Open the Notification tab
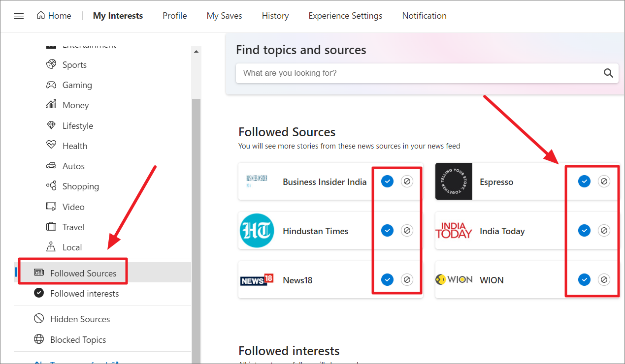625x364 pixels. point(424,16)
